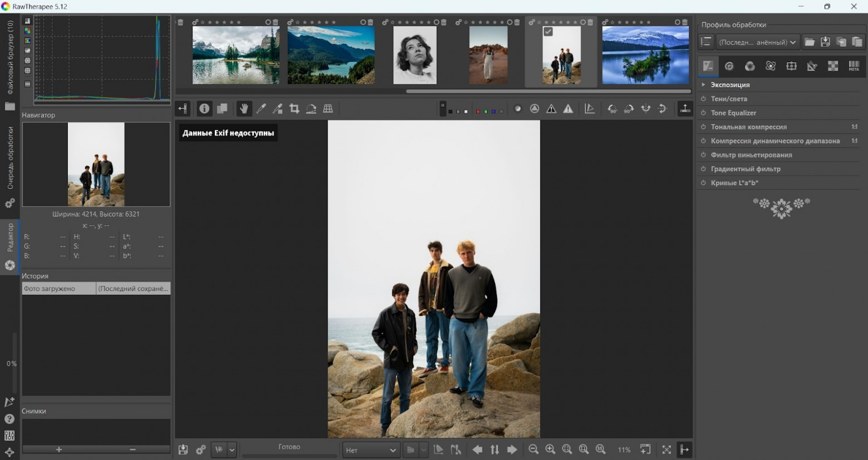Screen dimensions: 868x460
Task: Select the Crop tool
Action: pos(294,108)
